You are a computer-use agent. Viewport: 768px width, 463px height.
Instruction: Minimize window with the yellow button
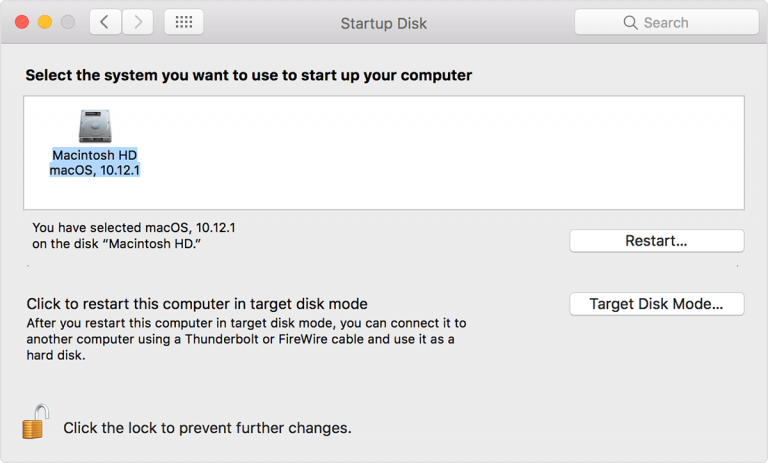[45, 22]
